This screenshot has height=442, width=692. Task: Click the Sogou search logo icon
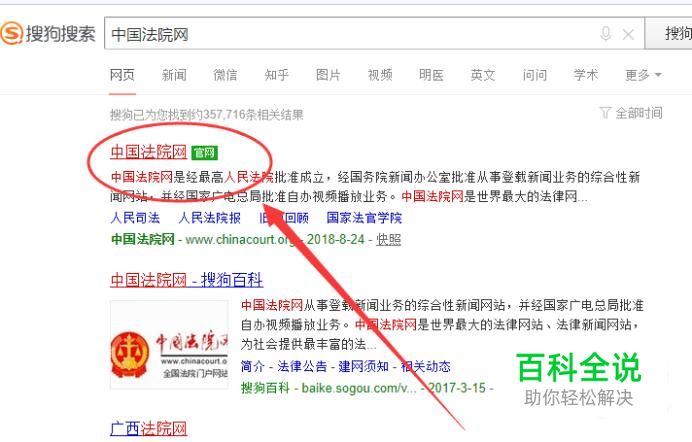click(11, 33)
